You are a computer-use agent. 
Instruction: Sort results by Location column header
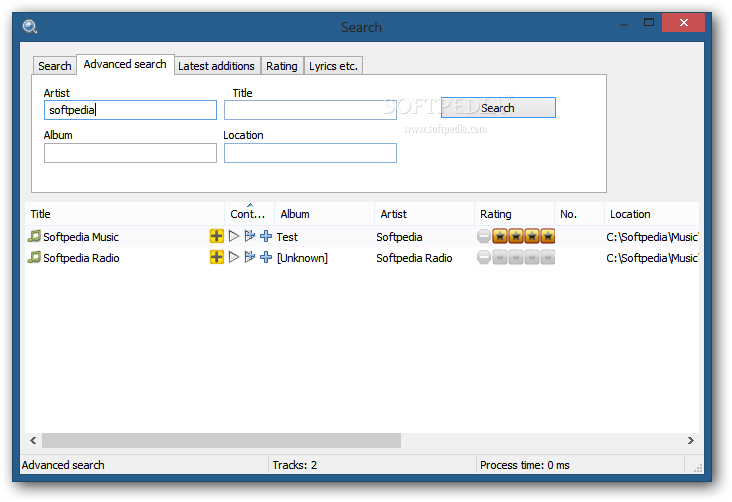click(x=652, y=214)
